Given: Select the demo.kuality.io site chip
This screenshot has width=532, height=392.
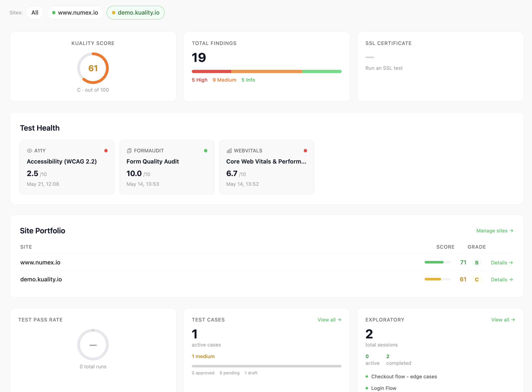Looking at the screenshot, I should coord(135,13).
